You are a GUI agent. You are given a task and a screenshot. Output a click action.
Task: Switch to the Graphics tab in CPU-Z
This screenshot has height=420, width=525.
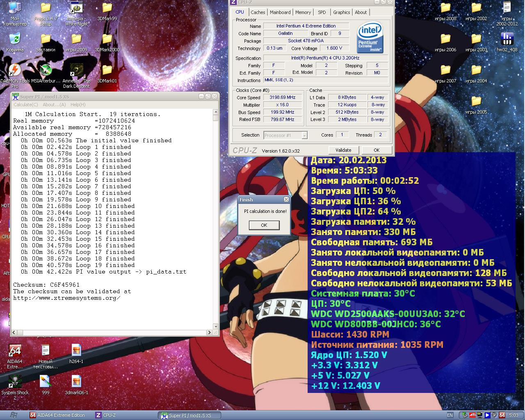pos(342,12)
